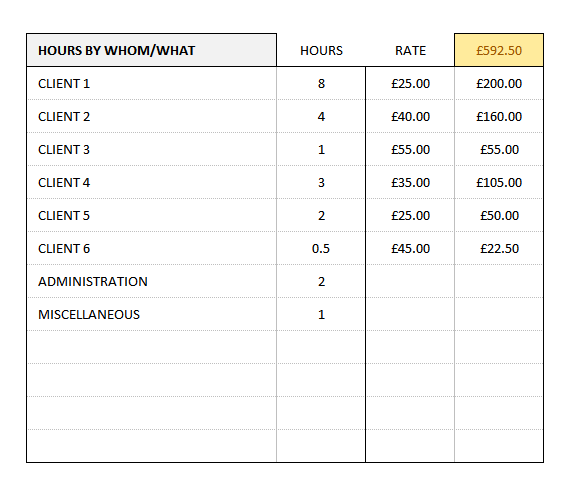Select the HOURS column header
This screenshot has height=493, width=575.
[321, 50]
